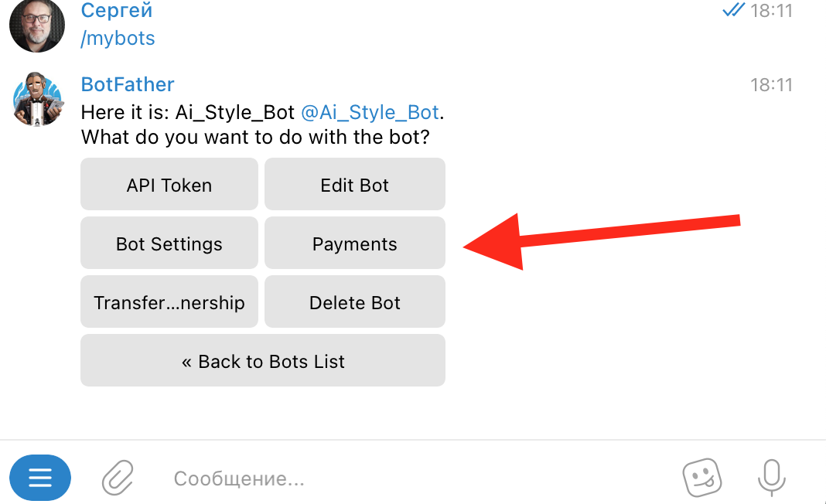Click the double check mark read receipt
This screenshot has width=826, height=504.
(733, 11)
